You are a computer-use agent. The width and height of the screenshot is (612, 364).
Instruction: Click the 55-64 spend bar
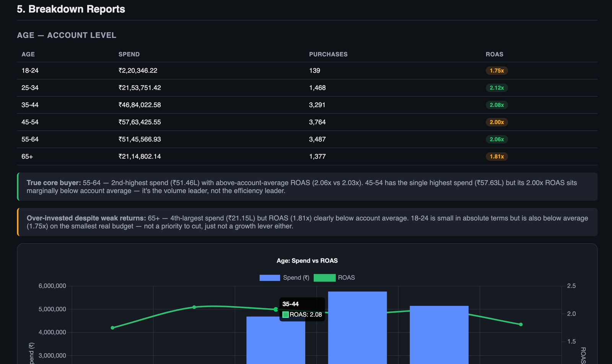point(439,335)
